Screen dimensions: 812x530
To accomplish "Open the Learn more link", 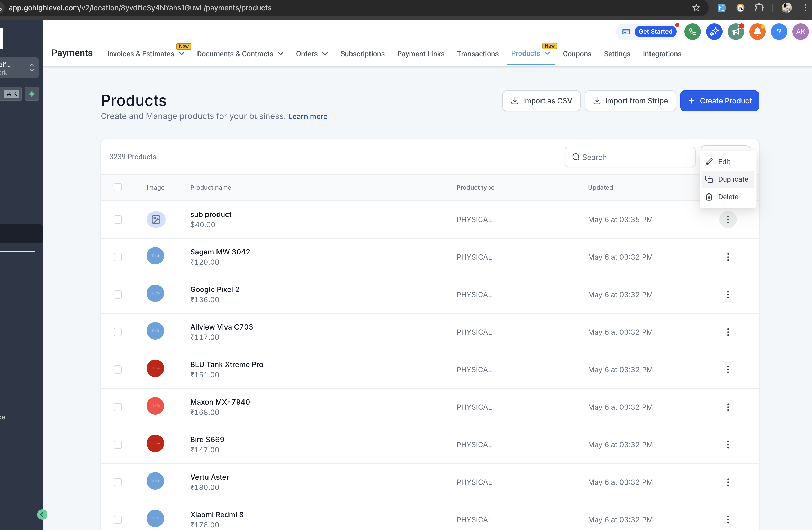I will pos(308,117).
